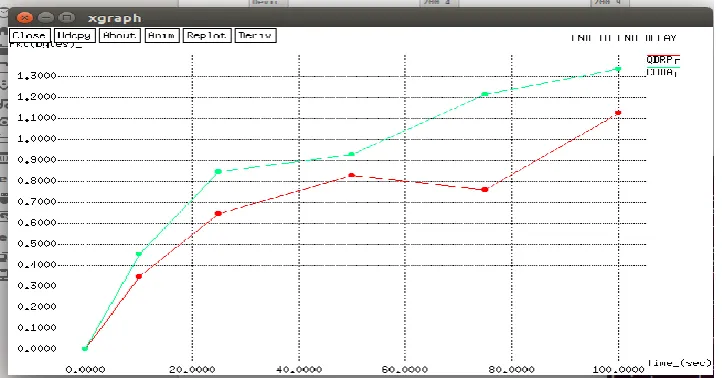Screen dimensions: 723x378
Task: Click the 0.2000 y-axis tick label
Action: pos(37,307)
